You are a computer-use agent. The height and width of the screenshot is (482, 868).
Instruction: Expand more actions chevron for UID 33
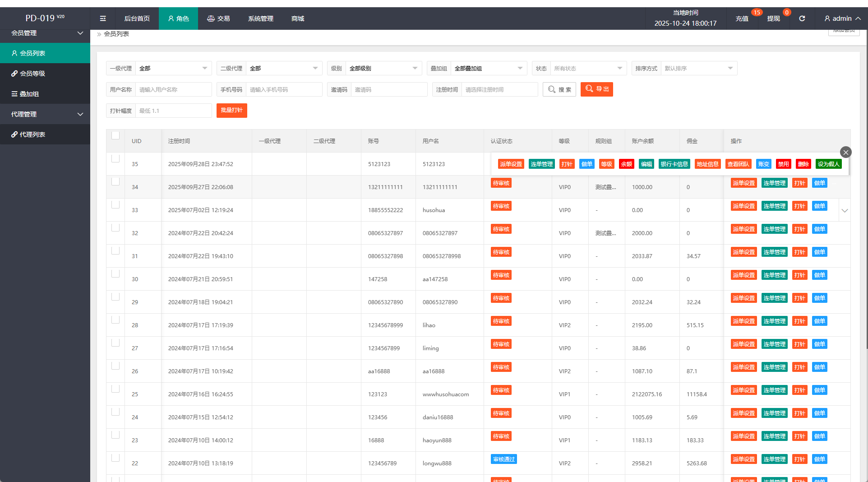coord(845,210)
